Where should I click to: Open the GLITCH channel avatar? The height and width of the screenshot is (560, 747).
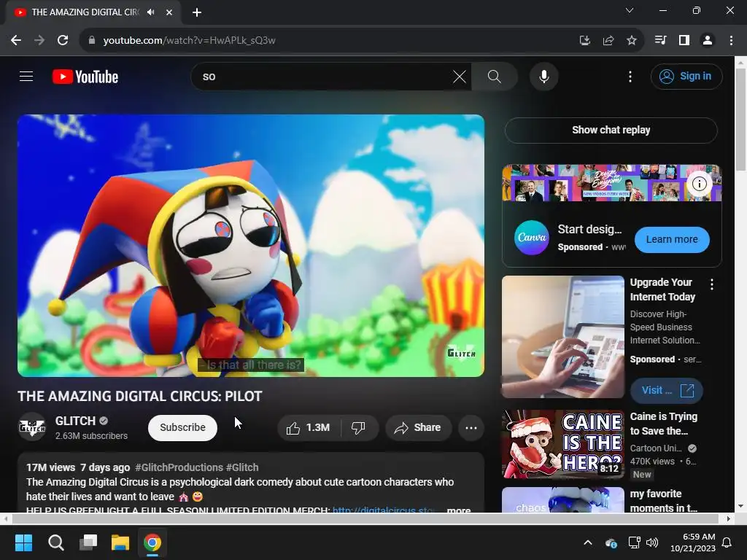[32, 427]
